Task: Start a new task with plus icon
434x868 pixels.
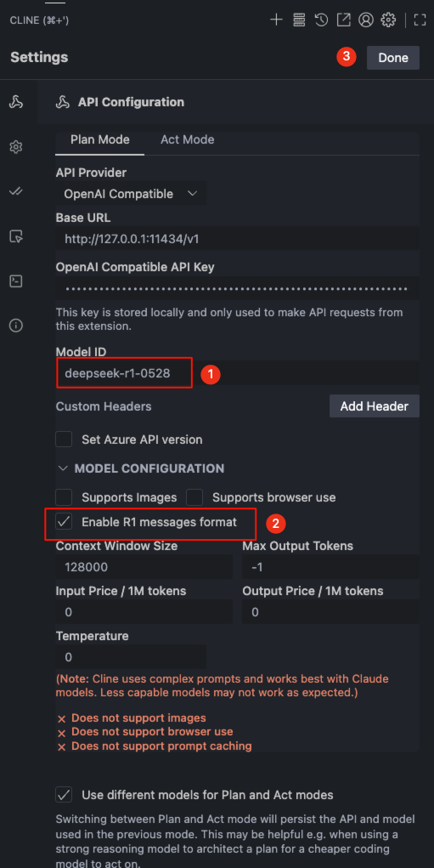Action: point(276,20)
